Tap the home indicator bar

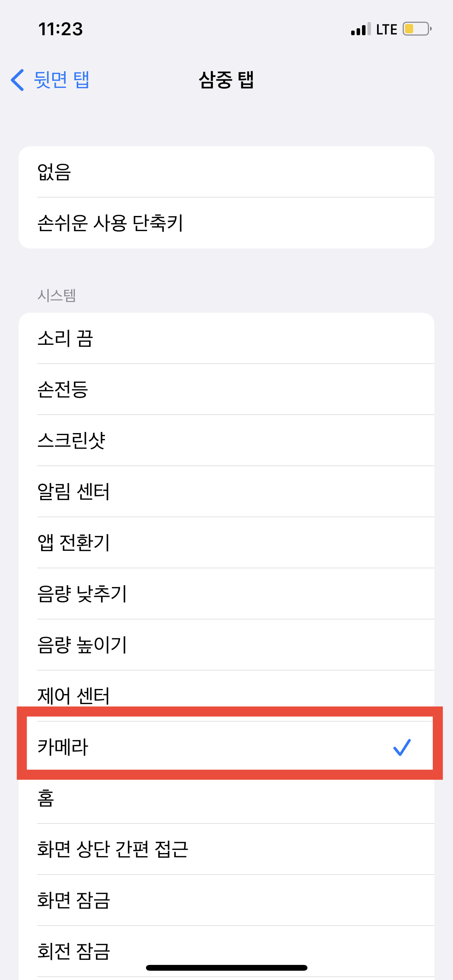coord(226,968)
